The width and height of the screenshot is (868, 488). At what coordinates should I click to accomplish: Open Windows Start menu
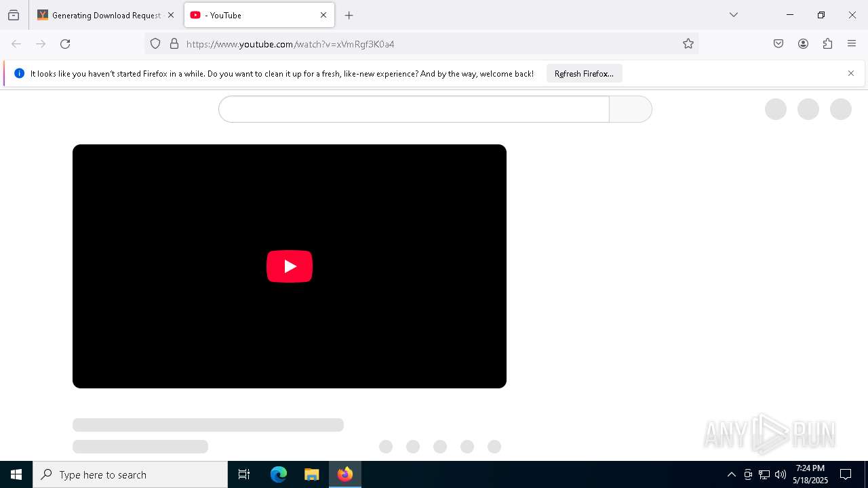16,474
